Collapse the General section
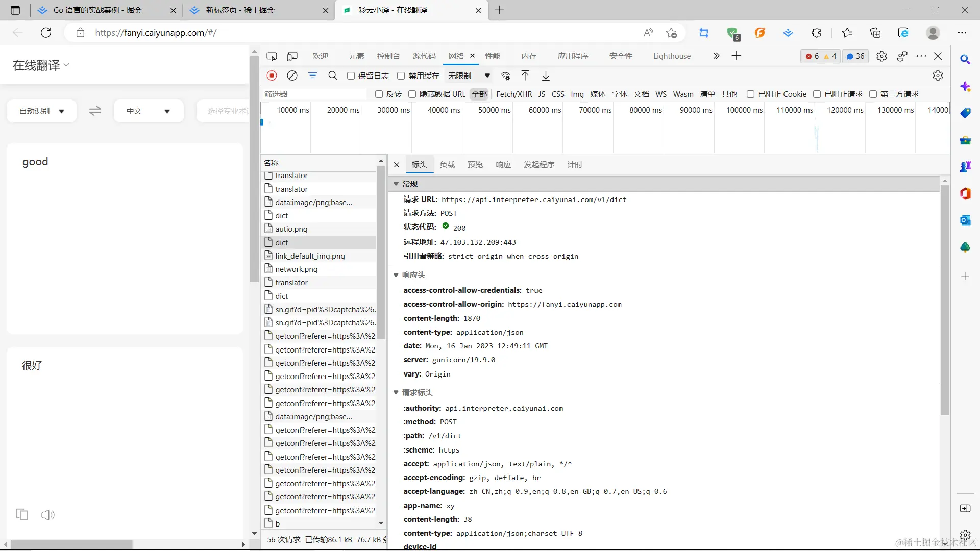The width and height of the screenshot is (980, 551). click(x=396, y=184)
